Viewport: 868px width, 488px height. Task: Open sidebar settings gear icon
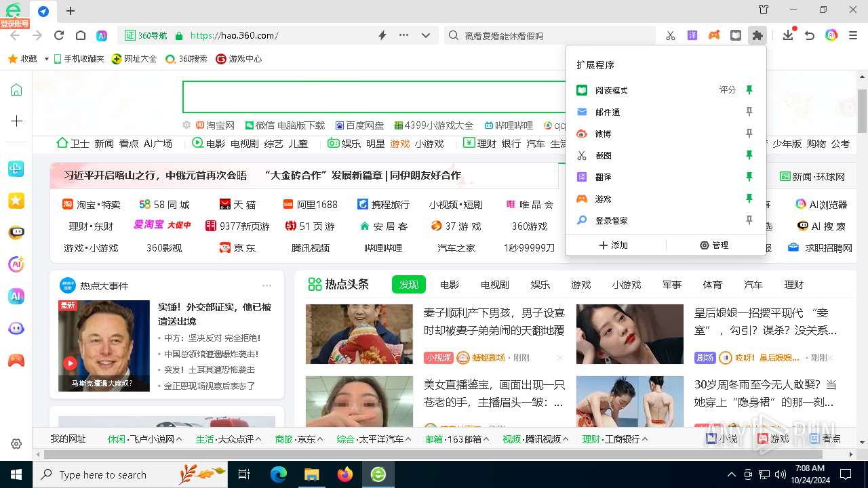point(16,444)
